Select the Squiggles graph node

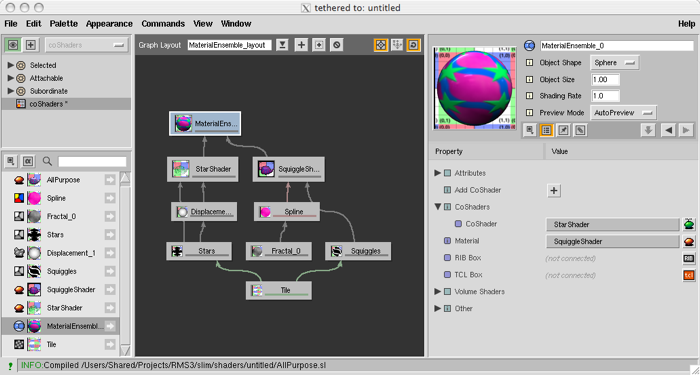(358, 251)
